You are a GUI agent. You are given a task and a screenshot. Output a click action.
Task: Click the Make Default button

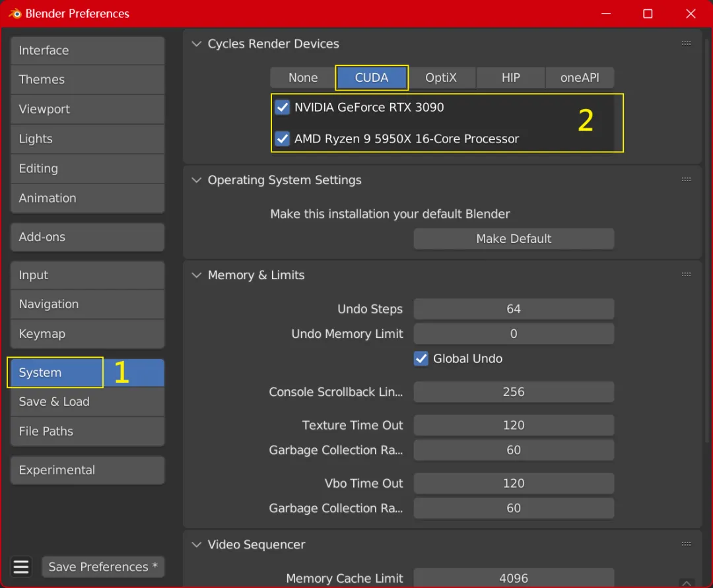click(x=514, y=238)
